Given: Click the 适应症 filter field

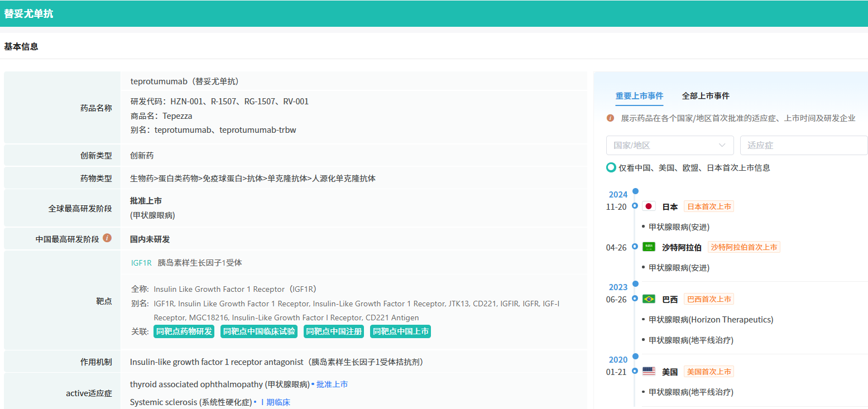Looking at the screenshot, I should [803, 145].
